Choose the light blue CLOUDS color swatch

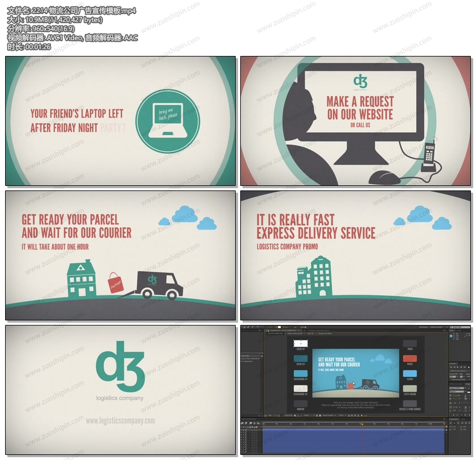tap(410, 374)
